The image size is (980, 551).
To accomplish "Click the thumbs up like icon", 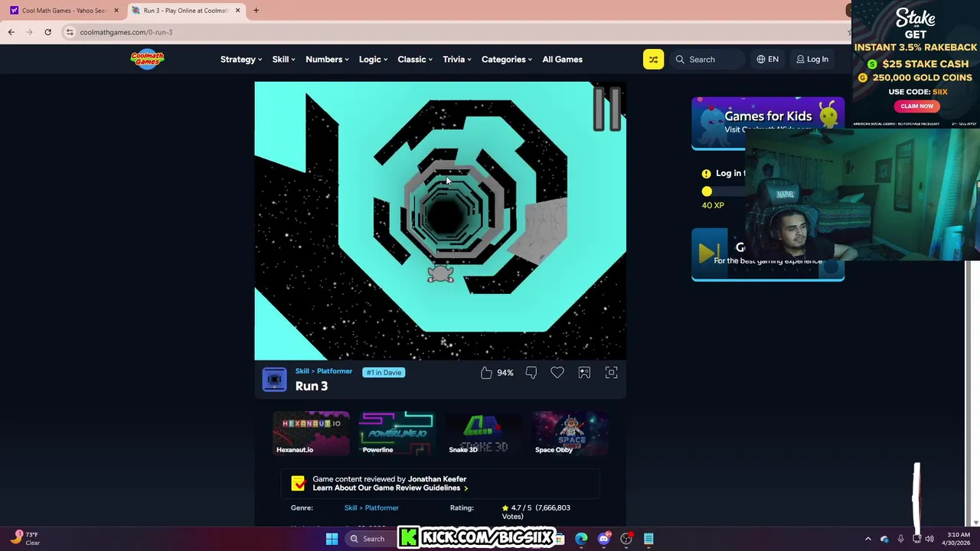I will coord(486,373).
